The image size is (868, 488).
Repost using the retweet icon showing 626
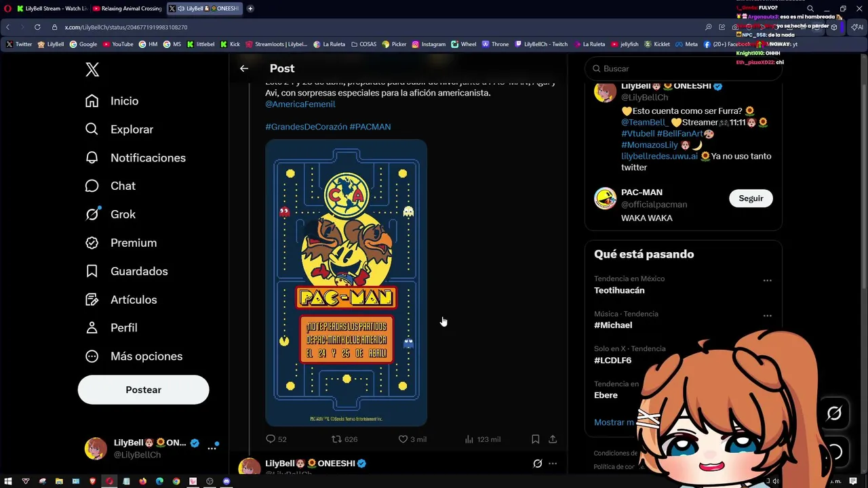[336, 439]
